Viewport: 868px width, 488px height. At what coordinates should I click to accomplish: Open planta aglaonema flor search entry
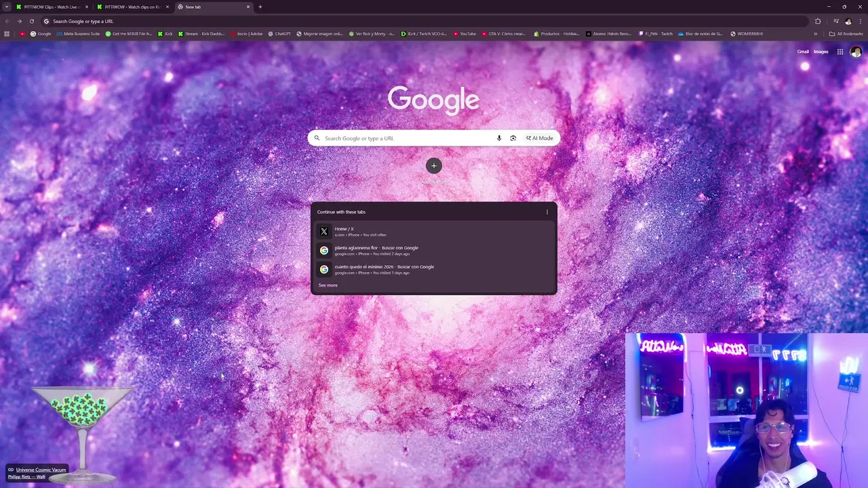434,250
